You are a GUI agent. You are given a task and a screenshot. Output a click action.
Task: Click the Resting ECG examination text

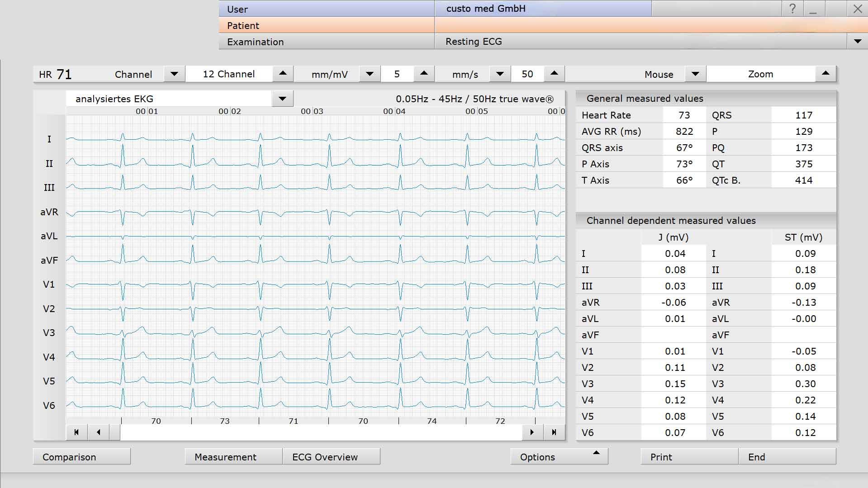(x=474, y=42)
